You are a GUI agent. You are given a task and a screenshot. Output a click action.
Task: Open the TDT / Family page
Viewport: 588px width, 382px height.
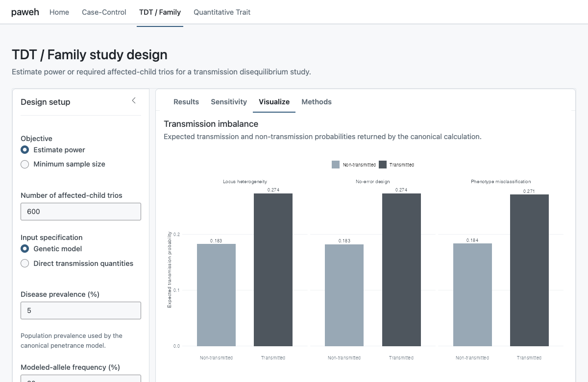pyautogui.click(x=160, y=12)
